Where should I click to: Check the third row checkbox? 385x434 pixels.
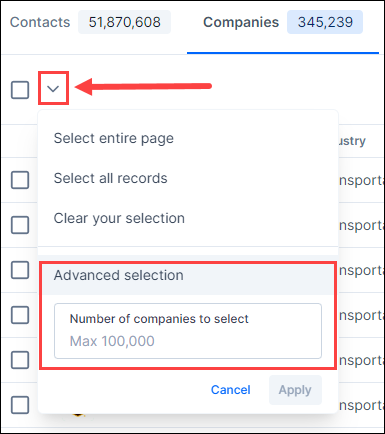[20, 270]
